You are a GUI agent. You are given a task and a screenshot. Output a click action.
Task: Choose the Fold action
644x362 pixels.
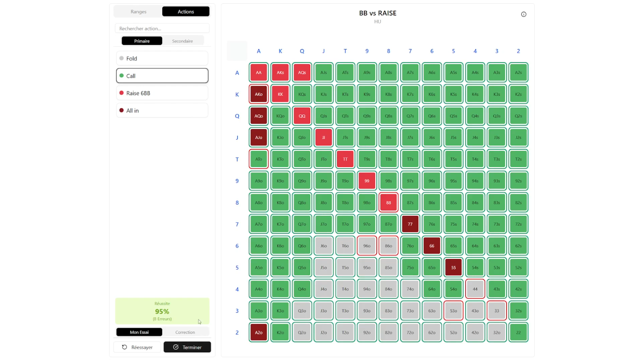[162, 58]
